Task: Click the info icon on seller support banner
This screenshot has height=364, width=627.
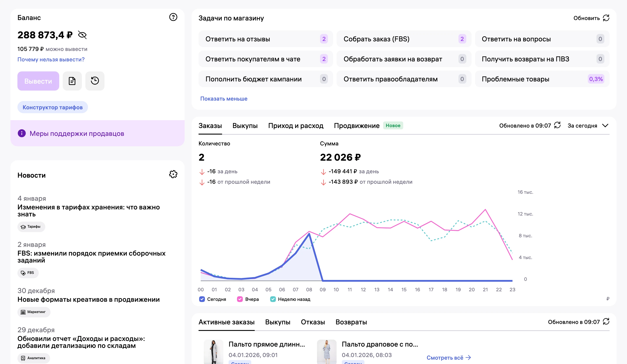Action: (22, 133)
